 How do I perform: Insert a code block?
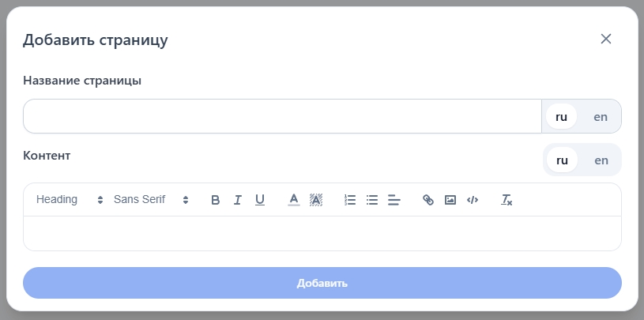coord(473,200)
